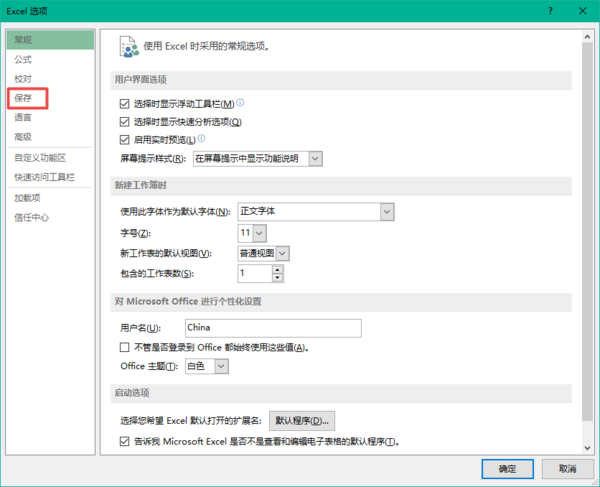
Task: Click the scrollbar down arrow
Action: coord(587,448)
